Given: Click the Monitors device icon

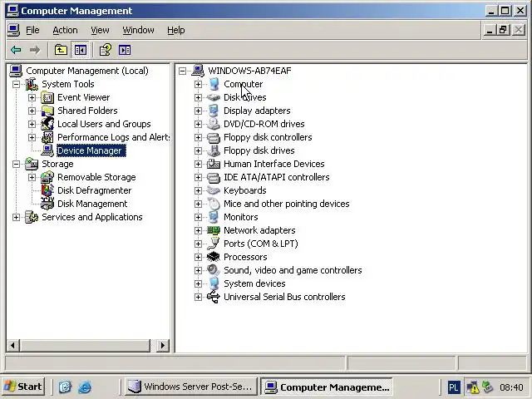Looking at the screenshot, I should tap(214, 217).
